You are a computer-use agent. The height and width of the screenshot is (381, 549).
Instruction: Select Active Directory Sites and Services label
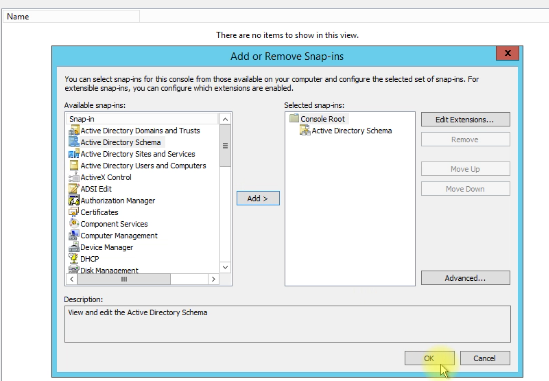(x=138, y=154)
